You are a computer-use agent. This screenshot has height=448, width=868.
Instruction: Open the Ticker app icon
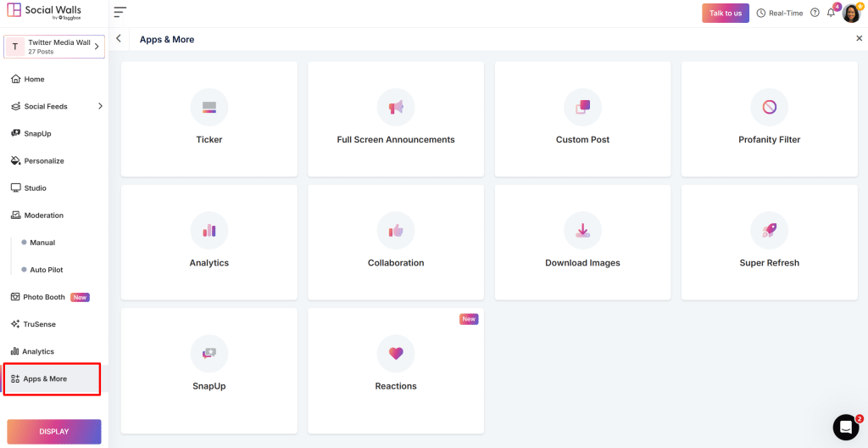click(x=209, y=107)
